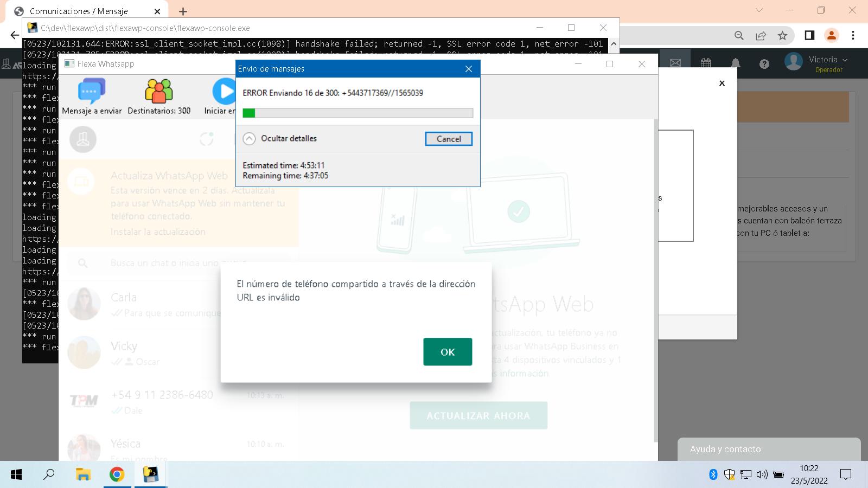The image size is (868, 488).
Task: Open flexawp-console taskbar icon
Action: [150, 474]
